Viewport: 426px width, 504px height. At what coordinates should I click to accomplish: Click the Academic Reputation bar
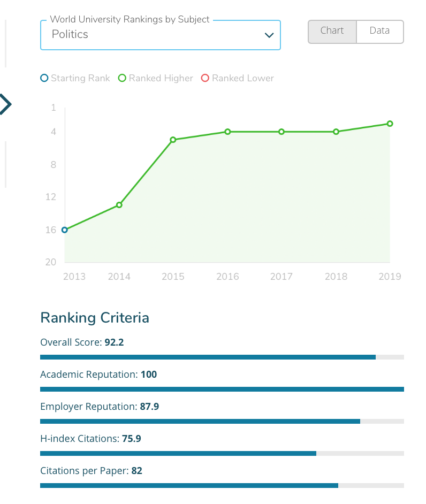tap(222, 389)
